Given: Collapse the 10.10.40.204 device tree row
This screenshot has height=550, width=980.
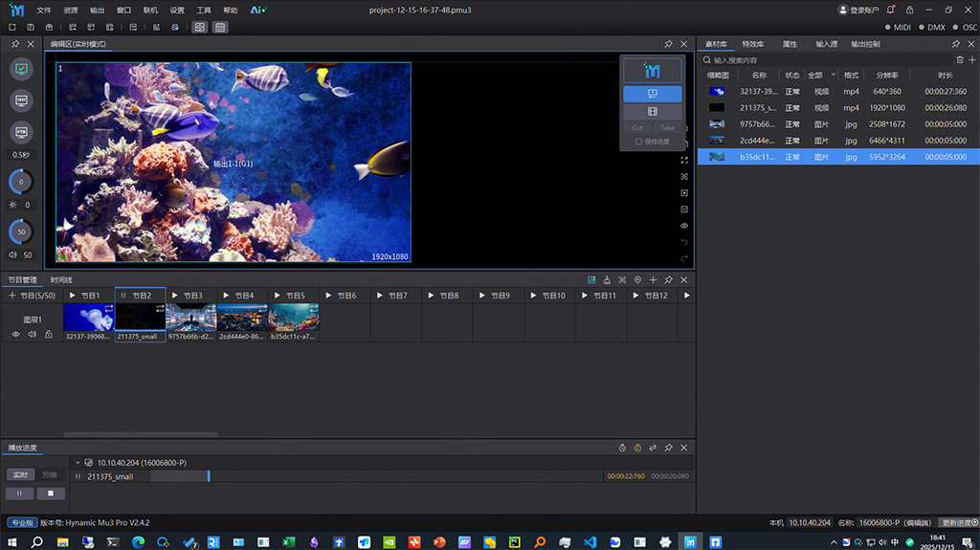Looking at the screenshot, I should pos(78,462).
